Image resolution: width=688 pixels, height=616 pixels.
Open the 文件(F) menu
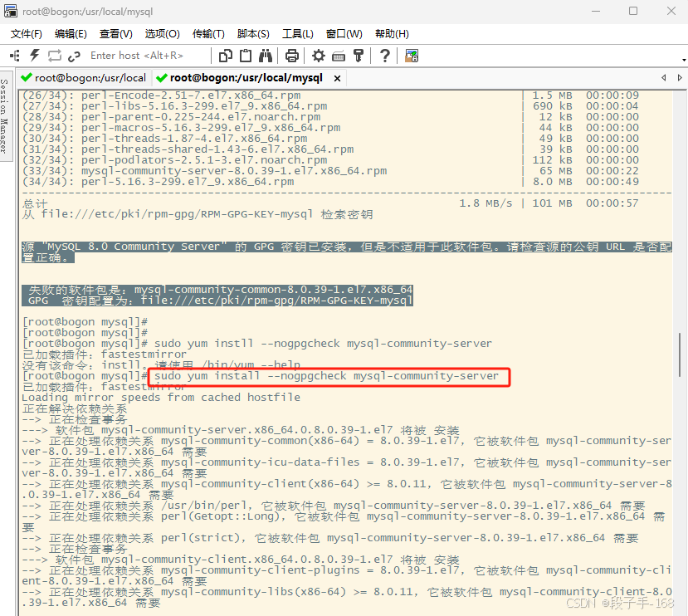[x=25, y=34]
